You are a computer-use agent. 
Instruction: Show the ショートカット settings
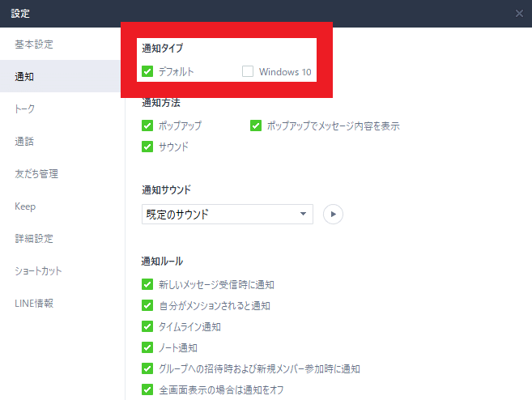[x=61, y=271]
